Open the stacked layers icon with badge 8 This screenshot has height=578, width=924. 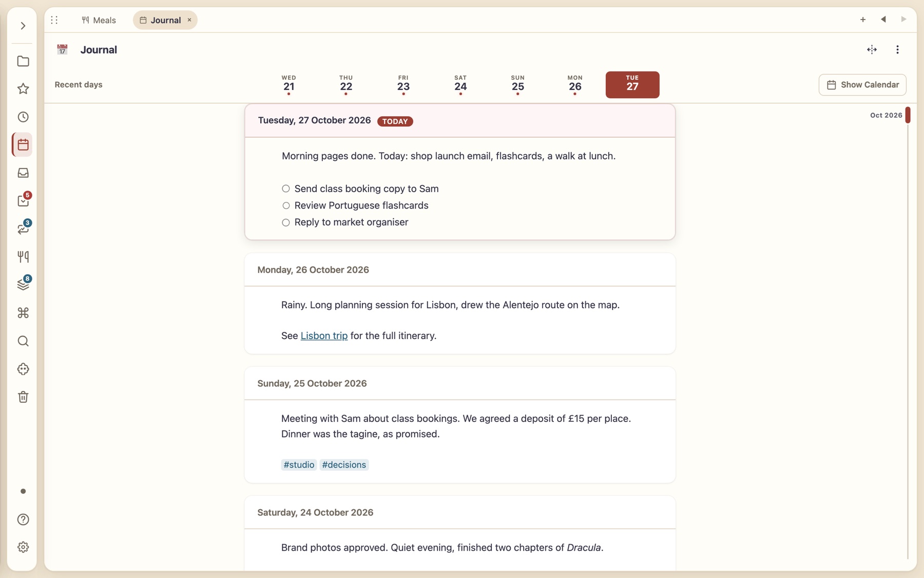click(x=23, y=285)
